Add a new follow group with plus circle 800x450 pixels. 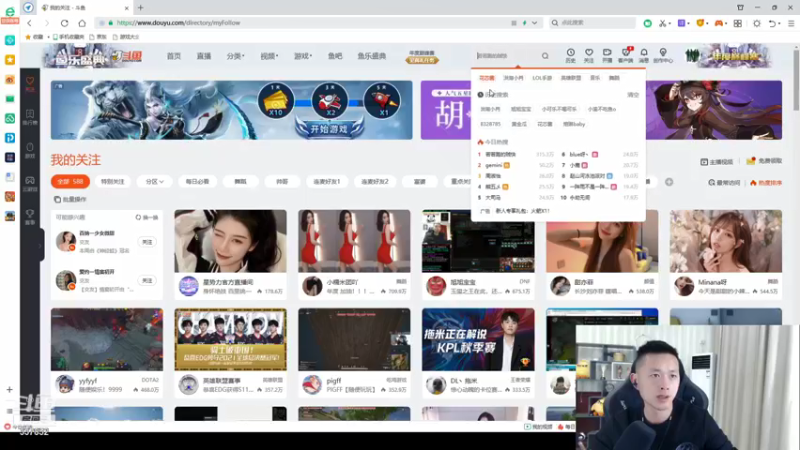pyautogui.click(x=669, y=182)
